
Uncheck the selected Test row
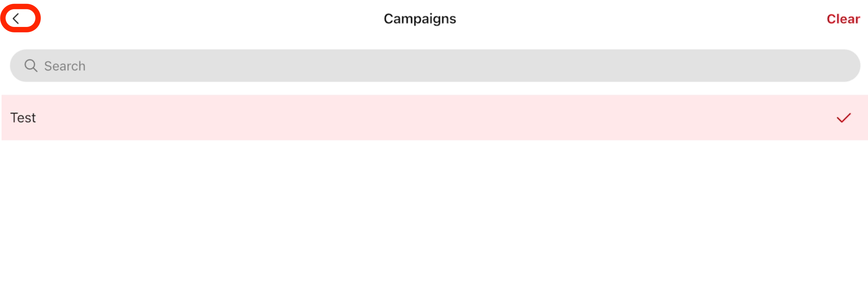(x=434, y=117)
